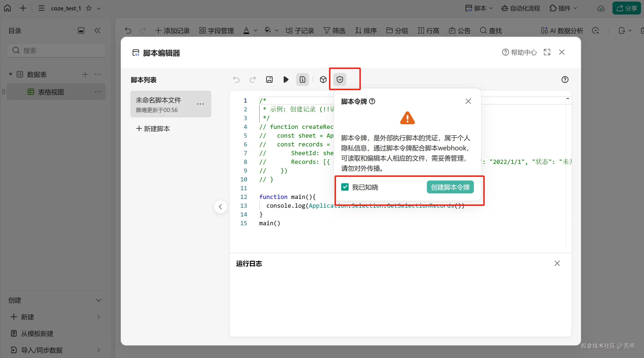Click the script token shield icon
The height and width of the screenshot is (358, 644).
point(340,80)
